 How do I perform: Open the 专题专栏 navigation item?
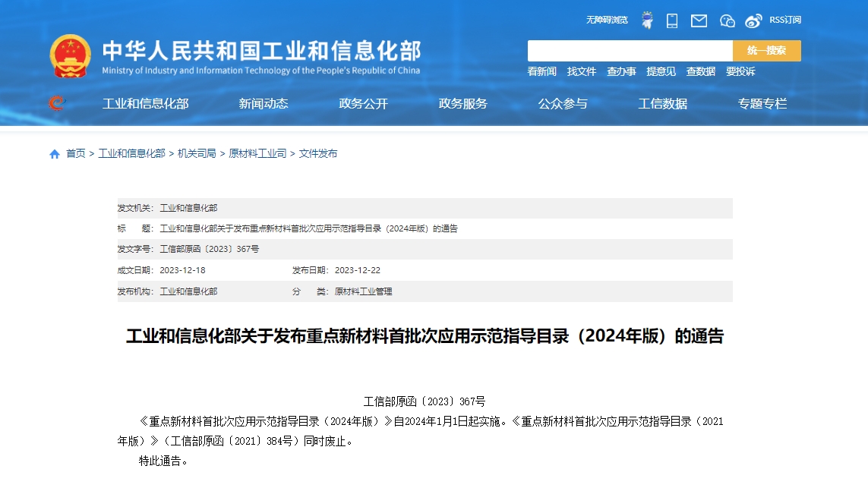[x=762, y=104]
